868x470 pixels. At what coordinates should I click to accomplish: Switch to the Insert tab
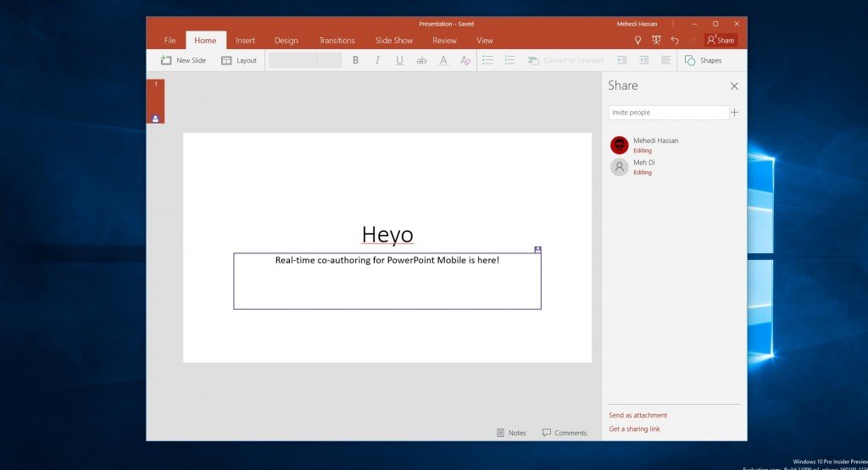pyautogui.click(x=245, y=41)
